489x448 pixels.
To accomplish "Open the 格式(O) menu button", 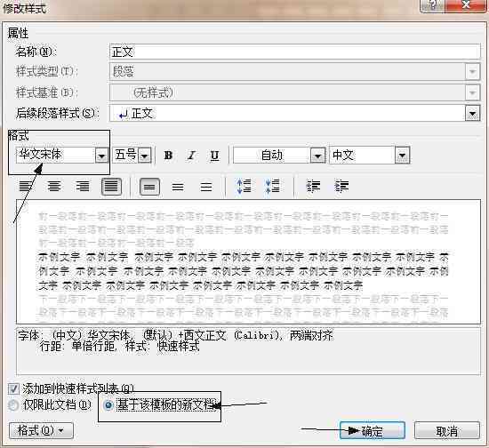I will tap(41, 430).
